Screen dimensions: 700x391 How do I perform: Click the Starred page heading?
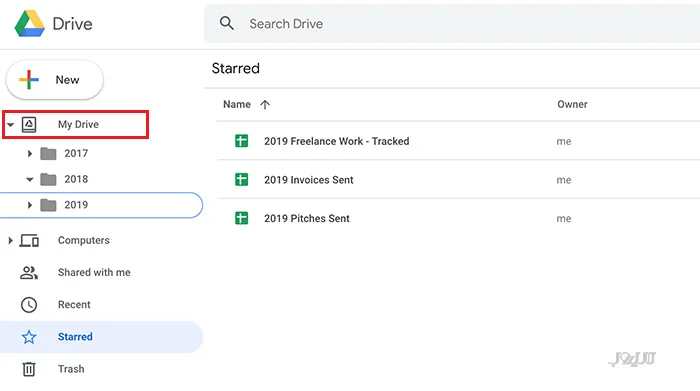coord(235,68)
